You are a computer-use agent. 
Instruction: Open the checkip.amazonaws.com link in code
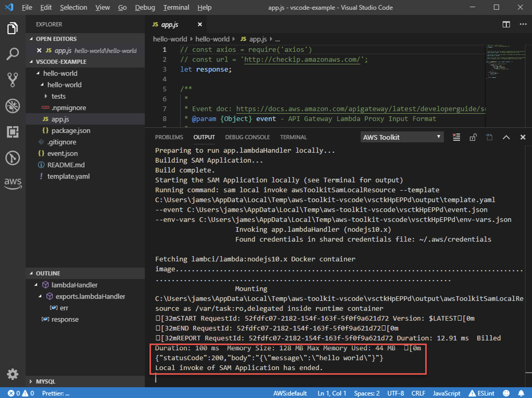302,60
